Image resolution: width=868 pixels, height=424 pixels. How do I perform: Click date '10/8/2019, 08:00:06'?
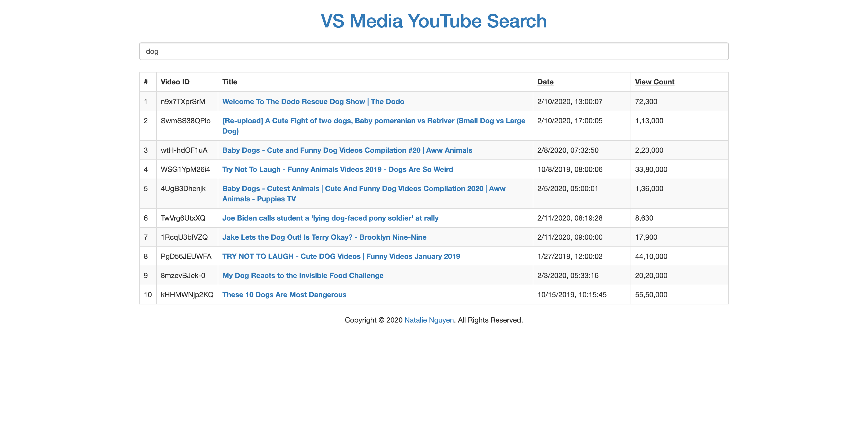coord(570,169)
